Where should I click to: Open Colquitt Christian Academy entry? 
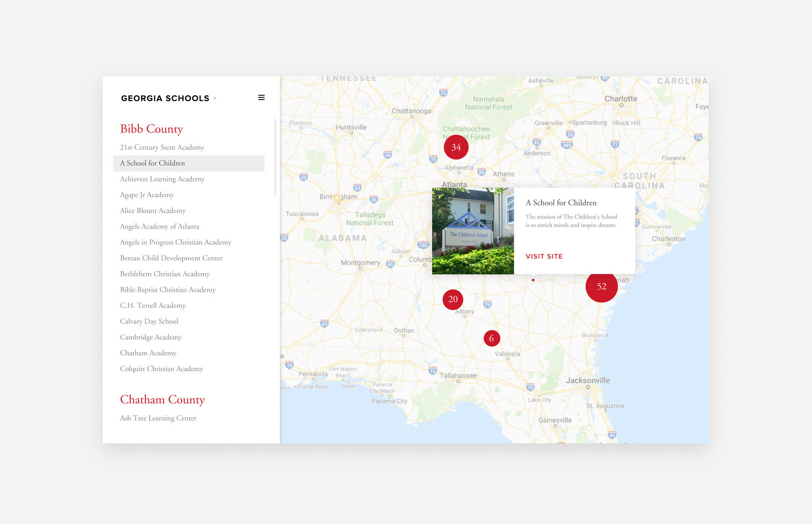(161, 369)
